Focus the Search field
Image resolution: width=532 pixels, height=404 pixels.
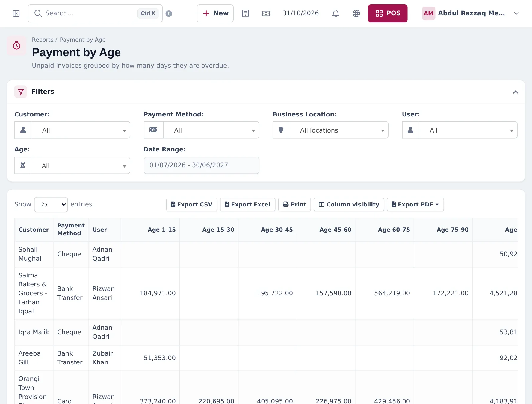pos(95,13)
